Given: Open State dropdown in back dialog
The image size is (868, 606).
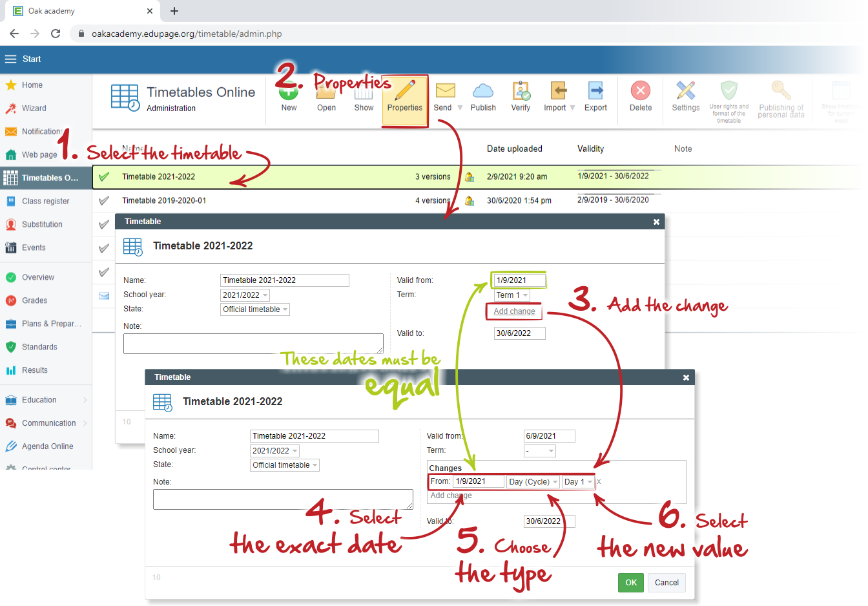Looking at the screenshot, I should click(x=254, y=309).
